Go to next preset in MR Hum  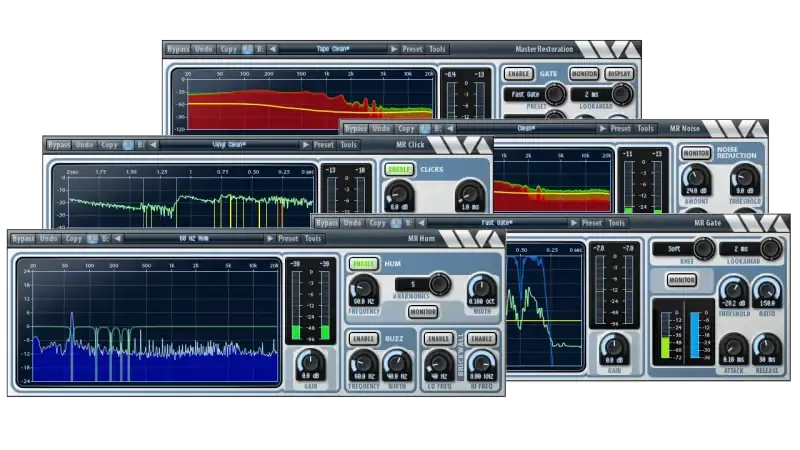270,239
